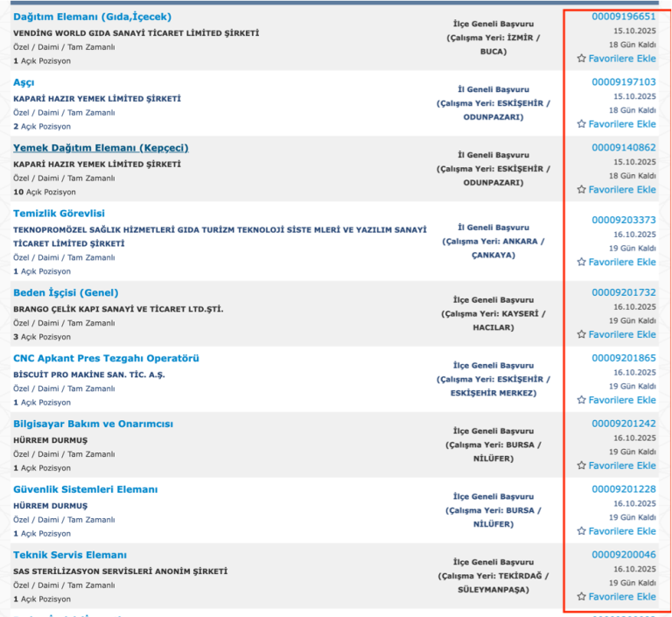The image size is (672, 617).
Task: Click the favorite star for listing 00009201865
Action: pyautogui.click(x=581, y=400)
